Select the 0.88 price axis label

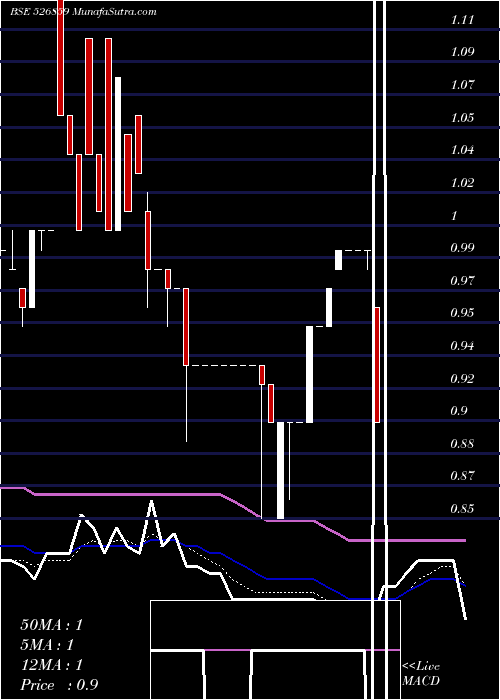click(462, 444)
